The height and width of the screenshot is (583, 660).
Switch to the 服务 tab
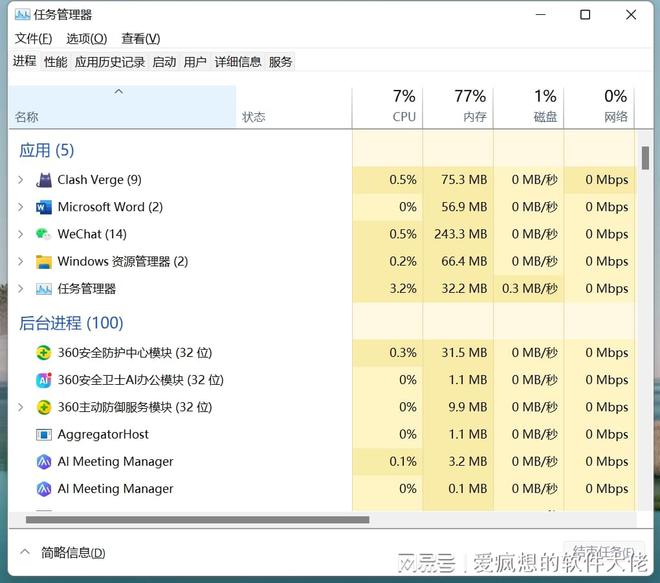coord(280,62)
